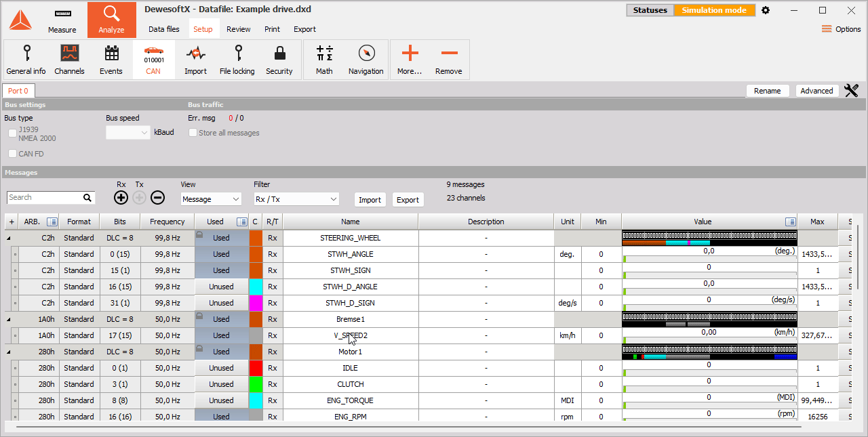Pick the magenta swatch for STWH_D_SIGN
Screen dimensions: 868x437
[256, 303]
